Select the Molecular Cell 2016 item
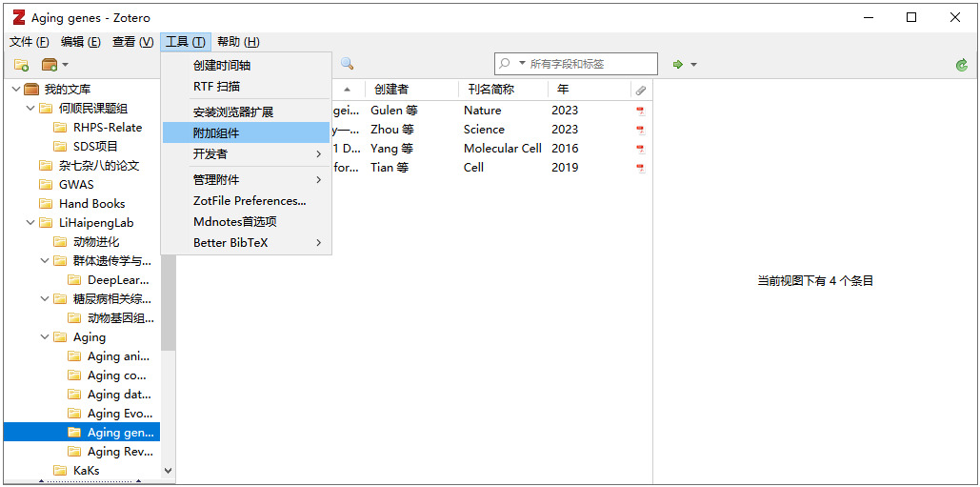 click(x=414, y=149)
